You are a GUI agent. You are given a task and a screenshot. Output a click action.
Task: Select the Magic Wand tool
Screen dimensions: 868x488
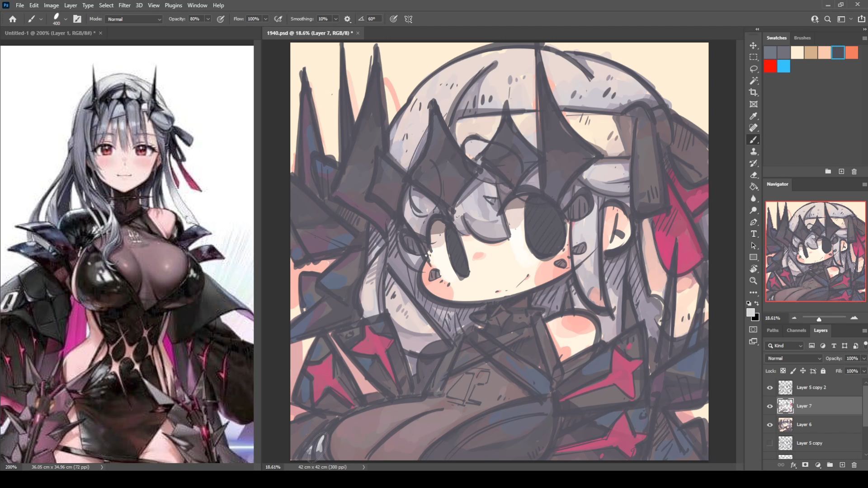pos(753,81)
